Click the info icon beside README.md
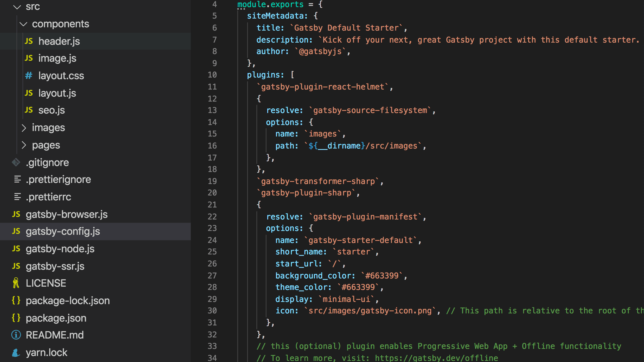644x362 pixels. (16, 335)
